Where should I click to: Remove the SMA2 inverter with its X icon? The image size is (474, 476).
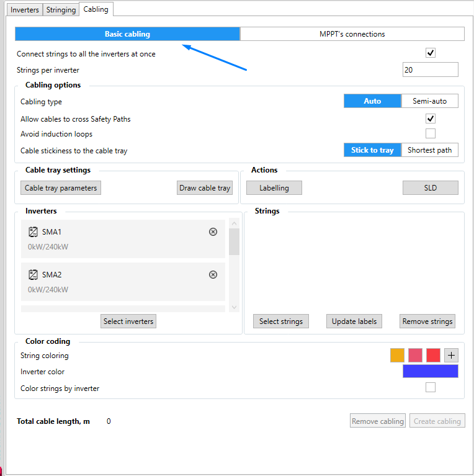[x=213, y=275]
